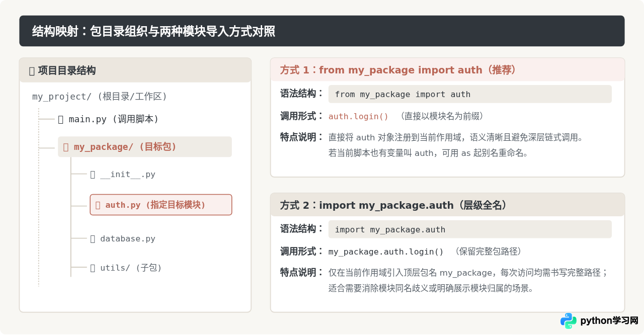Select the "main.py (调用脚本)" tree row

click(108, 119)
